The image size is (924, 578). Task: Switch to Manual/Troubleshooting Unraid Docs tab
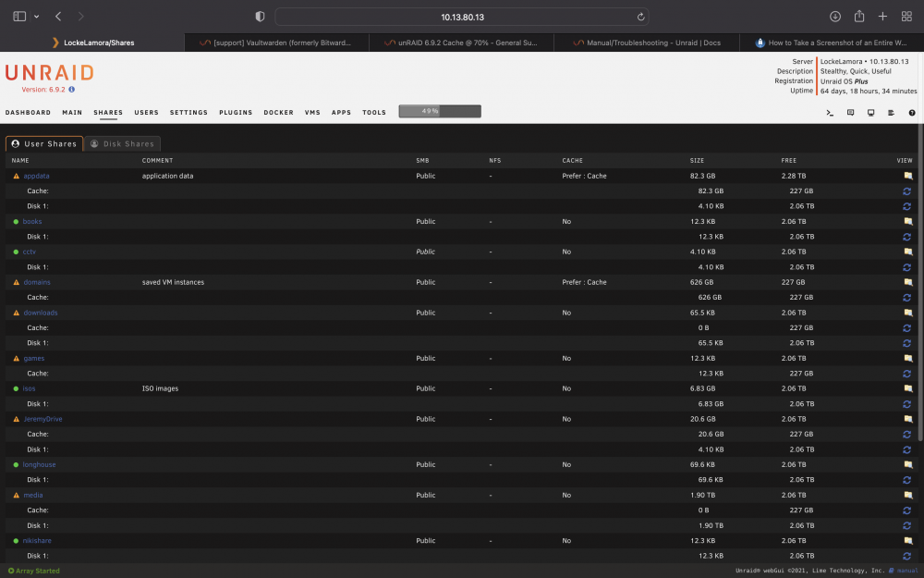pyautogui.click(x=646, y=43)
